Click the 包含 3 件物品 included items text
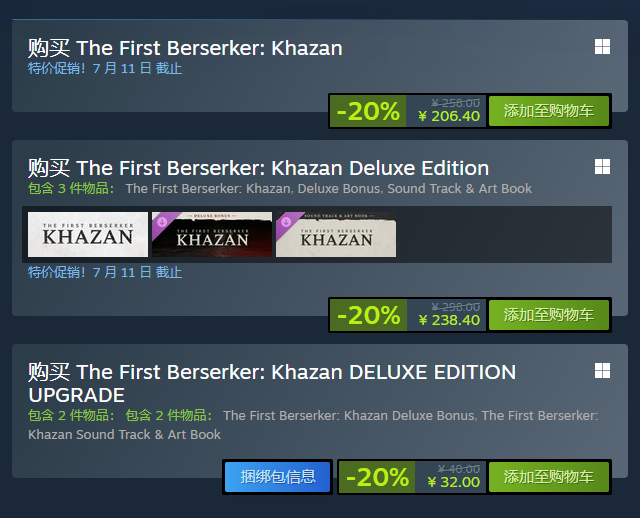Image resolution: width=640 pixels, height=518 pixels. 71,188
